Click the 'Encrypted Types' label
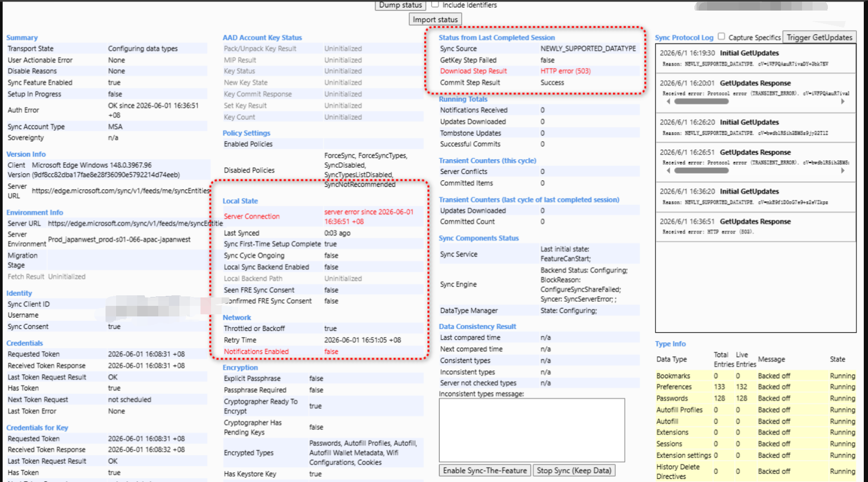Image resolution: width=868 pixels, height=482 pixels. (249, 453)
